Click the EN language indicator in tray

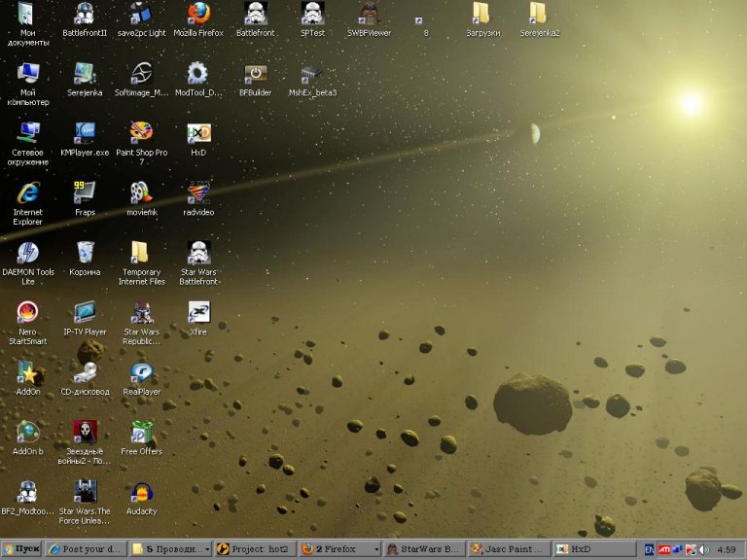(x=650, y=549)
